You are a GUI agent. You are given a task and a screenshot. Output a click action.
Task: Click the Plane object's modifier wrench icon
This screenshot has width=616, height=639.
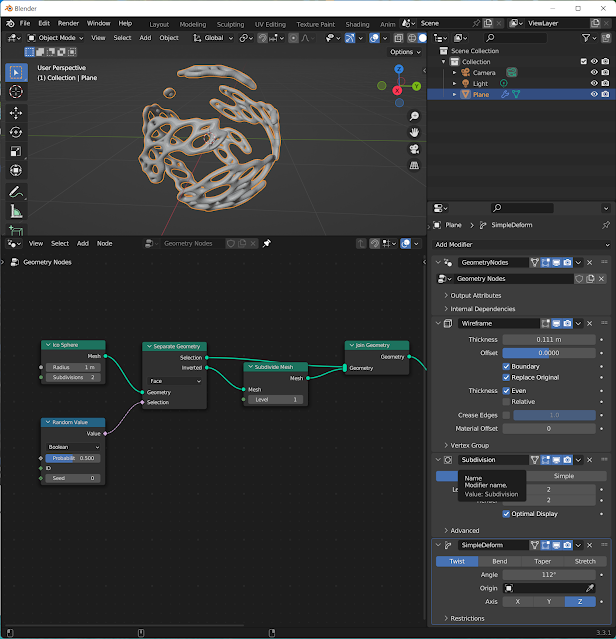pos(504,94)
